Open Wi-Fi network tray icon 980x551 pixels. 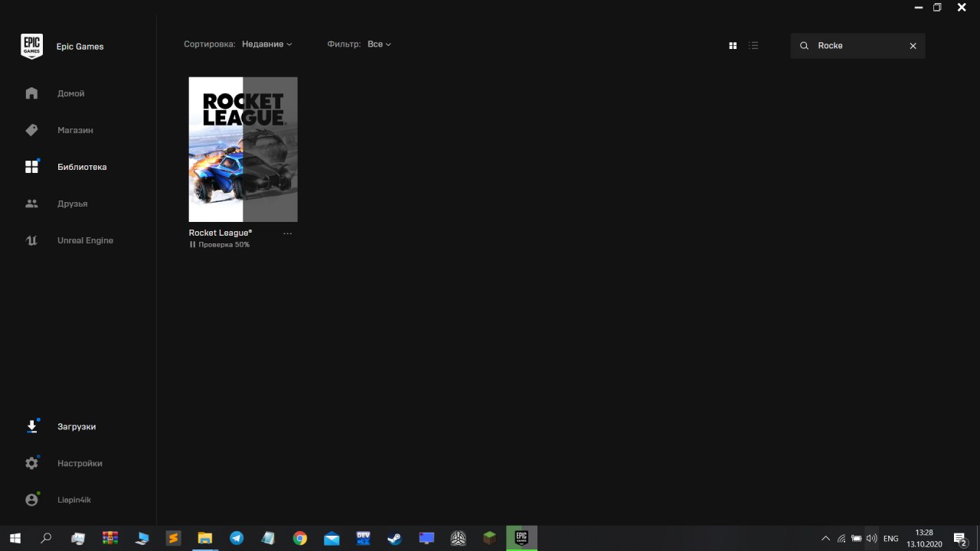[x=841, y=539]
